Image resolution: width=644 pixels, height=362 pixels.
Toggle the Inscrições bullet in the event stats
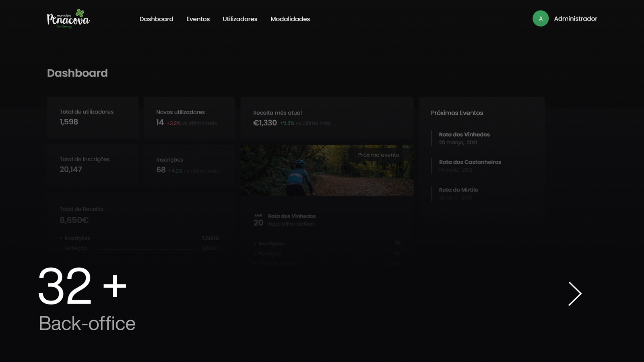tap(254, 243)
